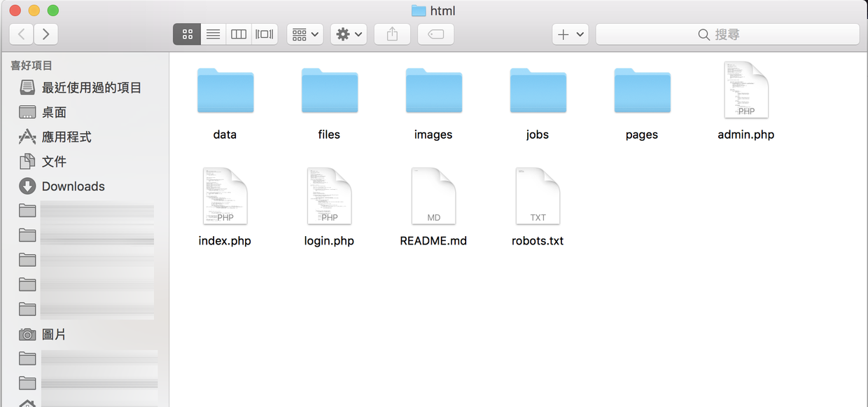The image size is (868, 407).
Task: Open Downloads in the sidebar
Action: [x=73, y=186]
